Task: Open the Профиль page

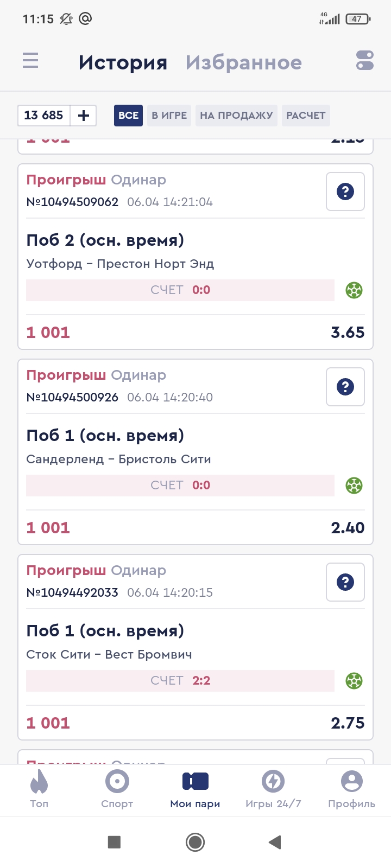Action: 351,789
